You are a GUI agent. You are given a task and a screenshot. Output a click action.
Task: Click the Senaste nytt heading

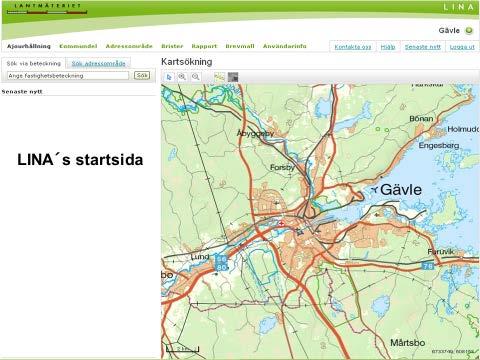22,92
